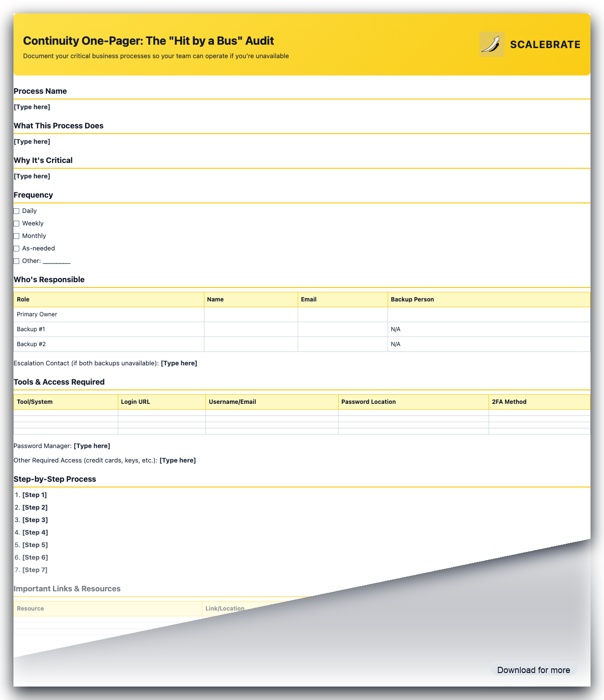
Task: Click the [Step 5] placeholder
Action: [x=35, y=545]
